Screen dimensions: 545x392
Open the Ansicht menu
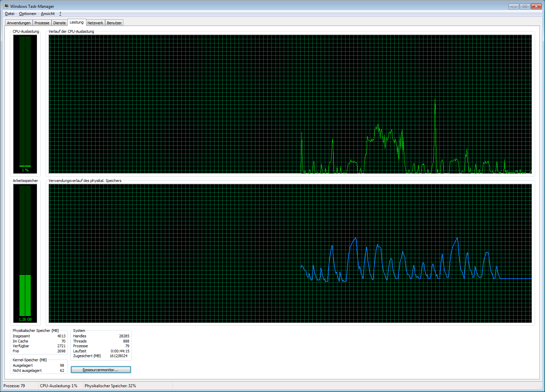[47, 14]
